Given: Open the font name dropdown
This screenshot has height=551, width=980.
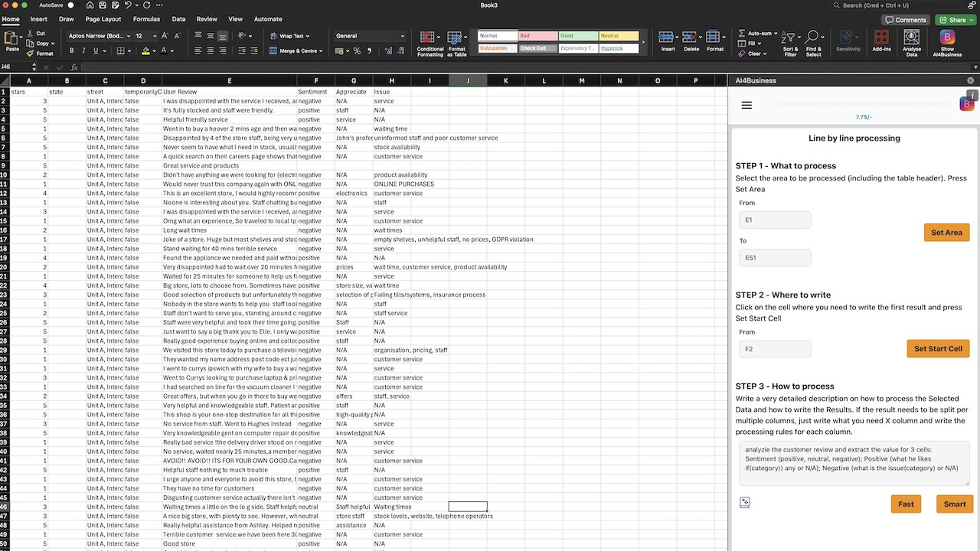Looking at the screenshot, I should [129, 36].
